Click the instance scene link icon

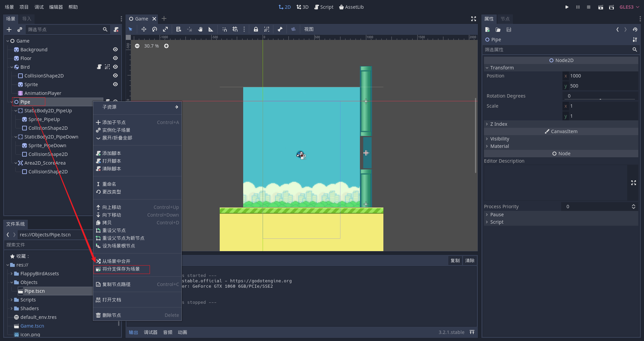20,30
